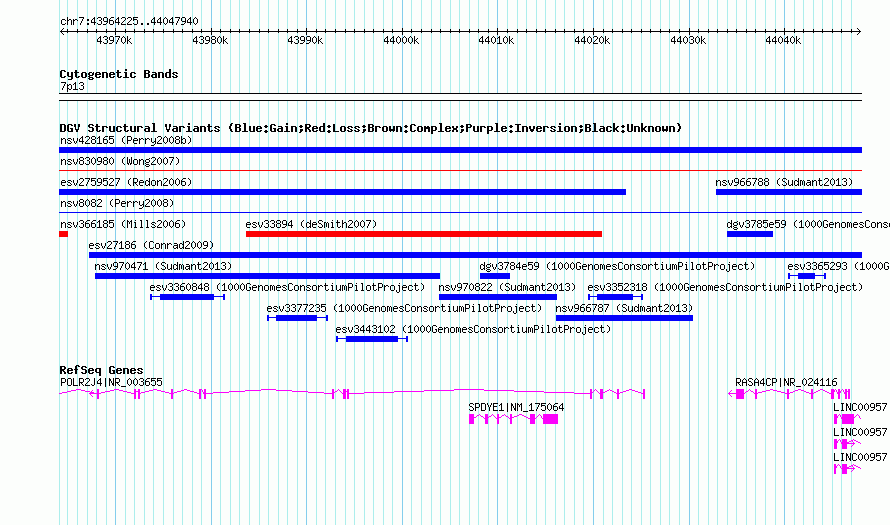Click the SPDYE1|NM_175064 gene label
The height and width of the screenshot is (525, 890).
tap(516, 408)
